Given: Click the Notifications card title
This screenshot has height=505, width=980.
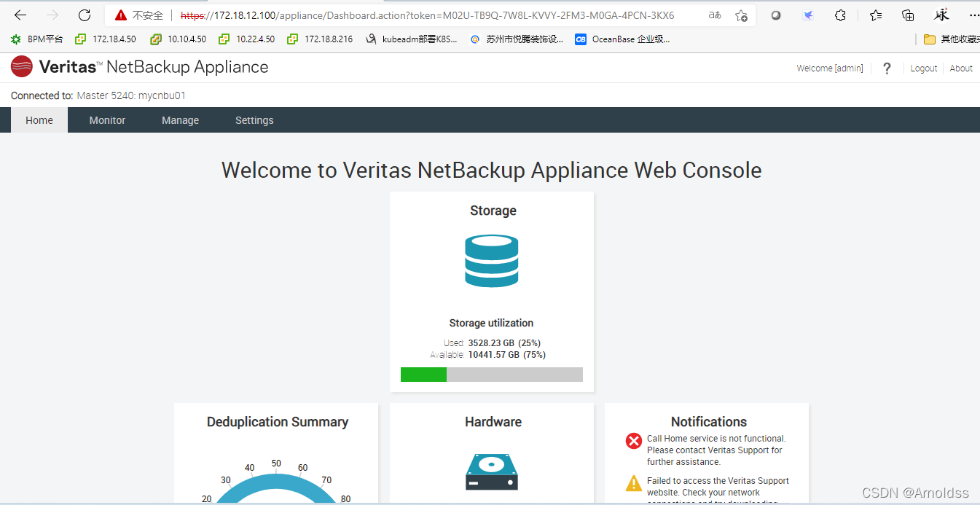Looking at the screenshot, I should click(x=709, y=422).
